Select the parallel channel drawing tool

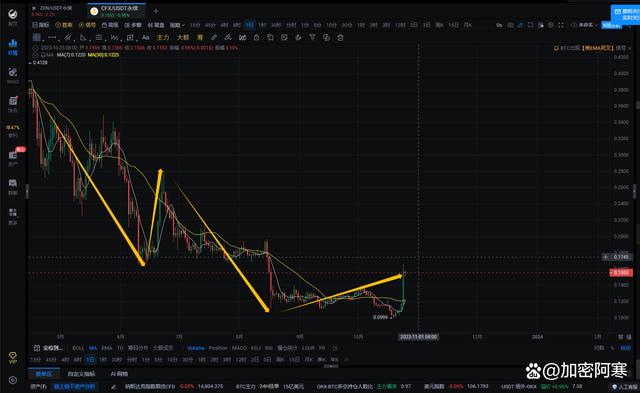[x=68, y=38]
